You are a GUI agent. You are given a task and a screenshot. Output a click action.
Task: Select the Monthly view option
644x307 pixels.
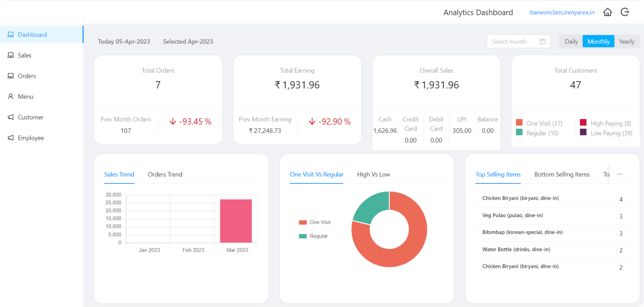coord(598,42)
